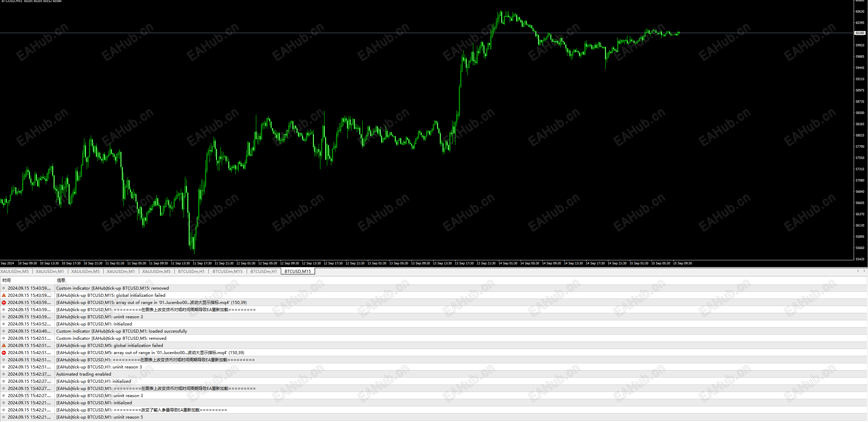The width and height of the screenshot is (868, 422).
Task: Click warning triangle for M15 global initialization failed
Action: pyautogui.click(x=4, y=295)
